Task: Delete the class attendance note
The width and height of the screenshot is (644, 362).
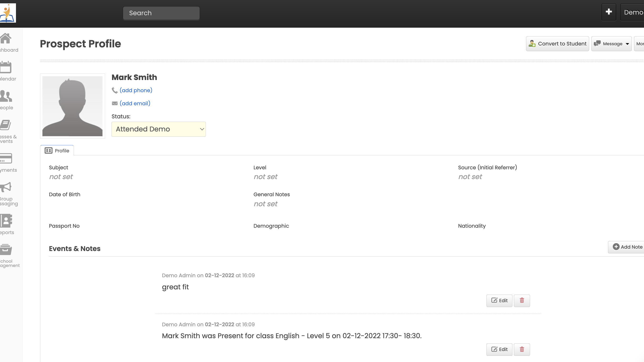Action: point(522,350)
